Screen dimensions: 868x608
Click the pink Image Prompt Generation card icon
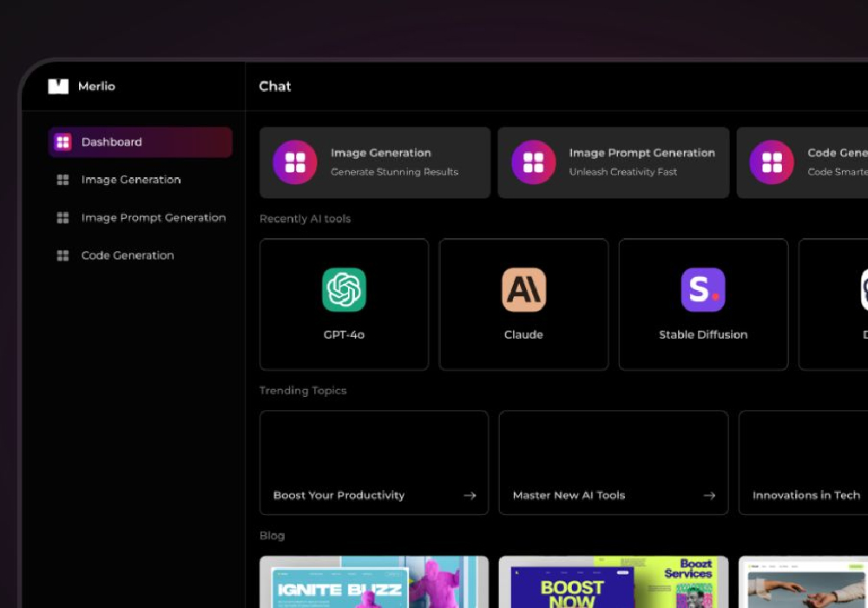tap(533, 162)
